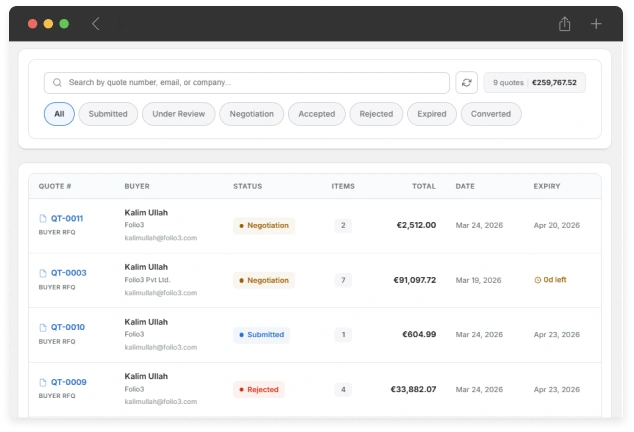
Task: Click the browser back arrow
Action: (x=95, y=24)
